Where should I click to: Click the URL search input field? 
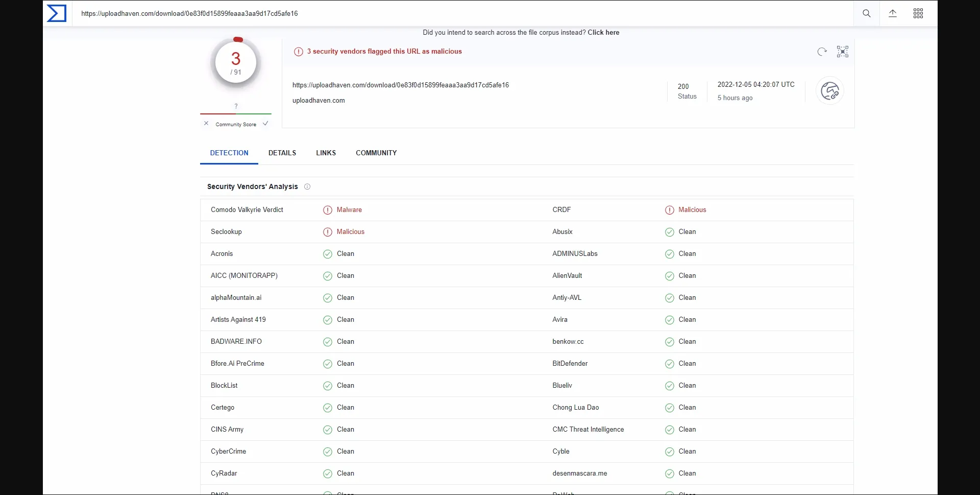click(459, 14)
